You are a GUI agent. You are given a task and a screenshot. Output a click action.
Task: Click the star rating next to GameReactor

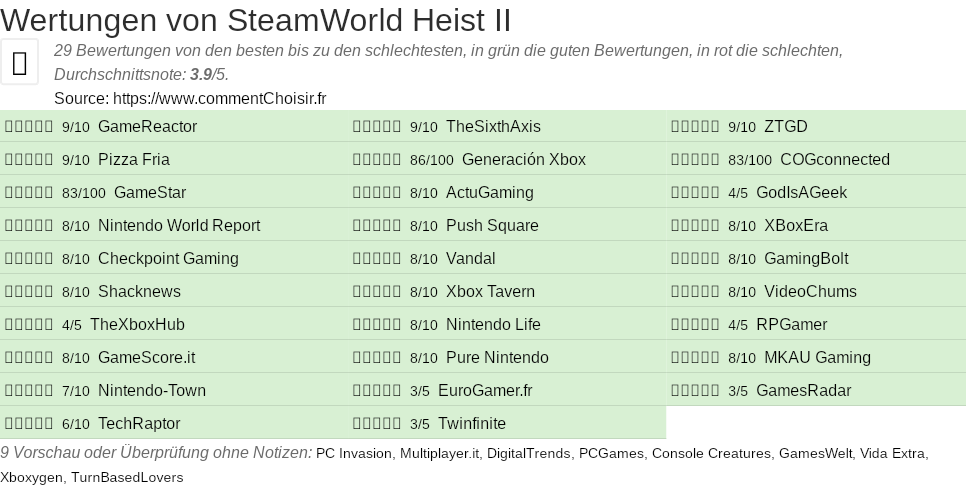[29, 127]
